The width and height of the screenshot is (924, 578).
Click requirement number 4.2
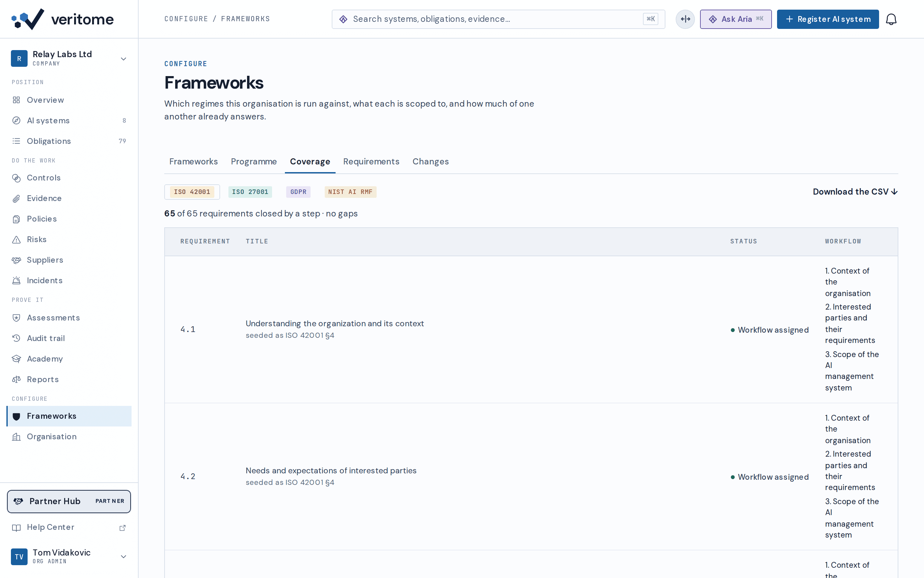[188, 477]
